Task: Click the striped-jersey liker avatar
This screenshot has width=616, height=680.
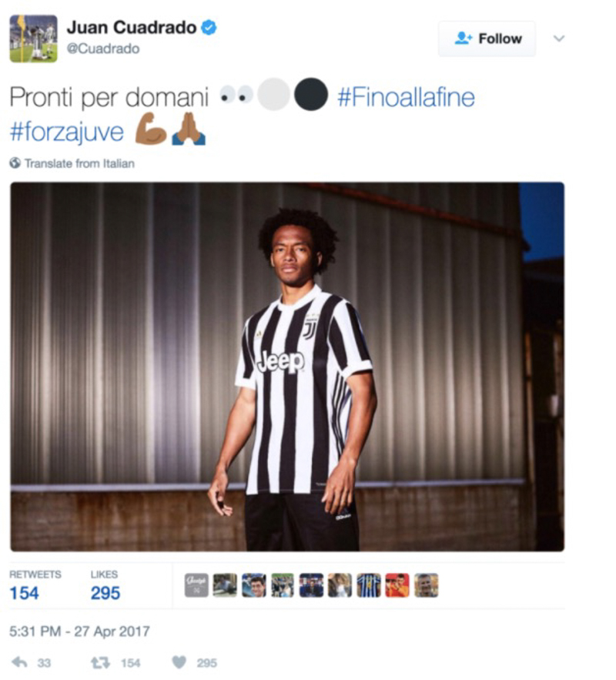Action: [369, 585]
